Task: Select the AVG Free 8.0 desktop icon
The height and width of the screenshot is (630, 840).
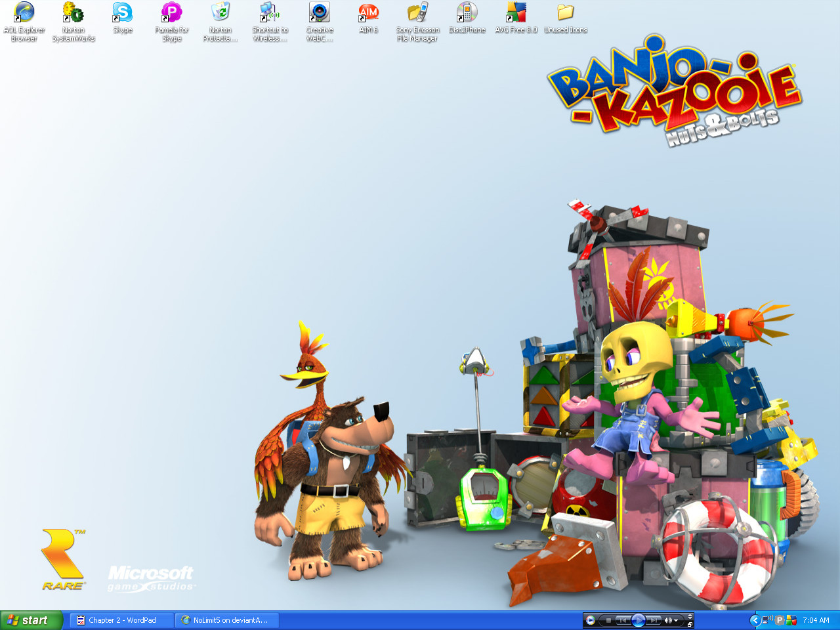Action: click(x=516, y=18)
